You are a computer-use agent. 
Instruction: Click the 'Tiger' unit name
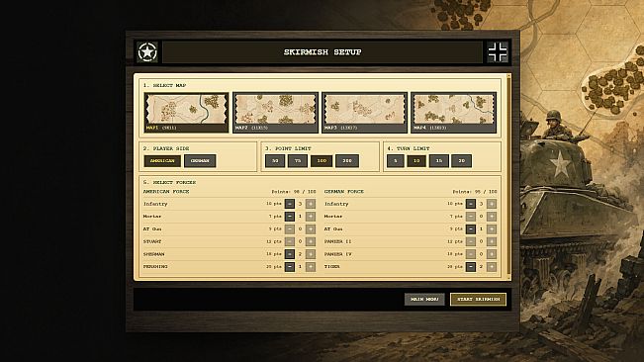point(331,267)
